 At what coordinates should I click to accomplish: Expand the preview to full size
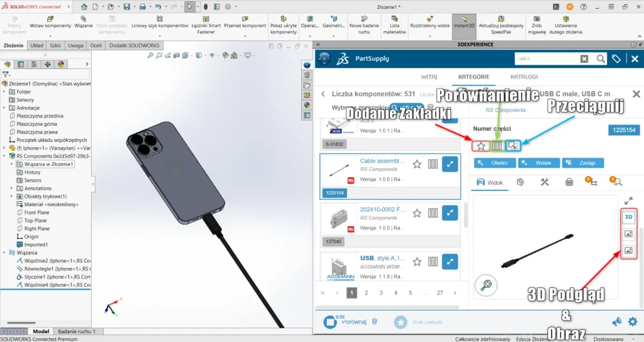click(x=628, y=201)
